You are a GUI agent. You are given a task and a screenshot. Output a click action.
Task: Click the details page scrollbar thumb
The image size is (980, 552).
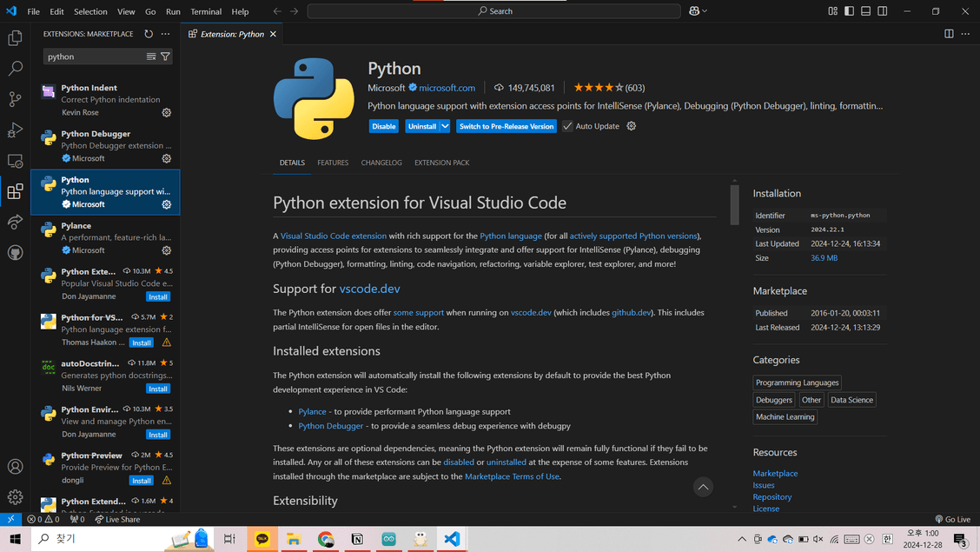[734, 204]
